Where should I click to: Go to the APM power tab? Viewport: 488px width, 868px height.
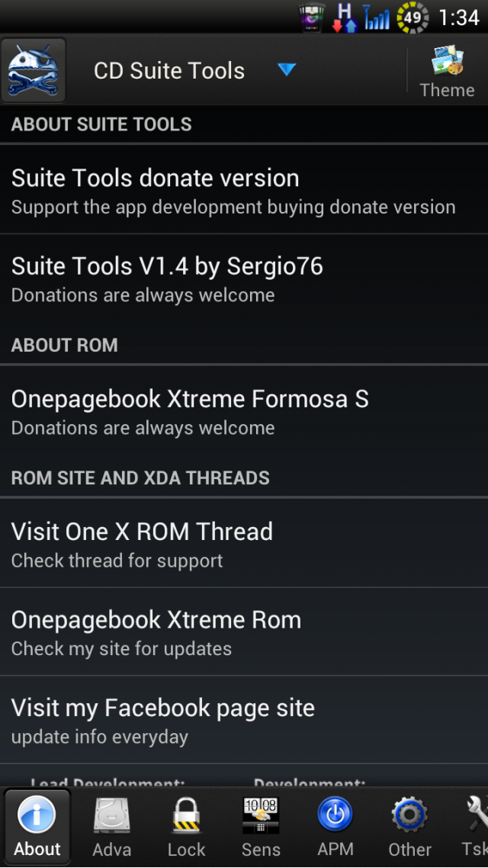click(x=335, y=826)
